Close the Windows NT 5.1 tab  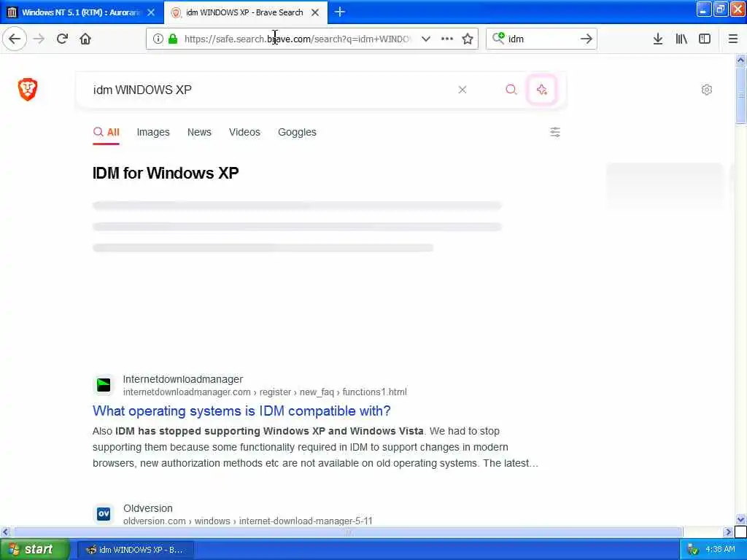[151, 12]
